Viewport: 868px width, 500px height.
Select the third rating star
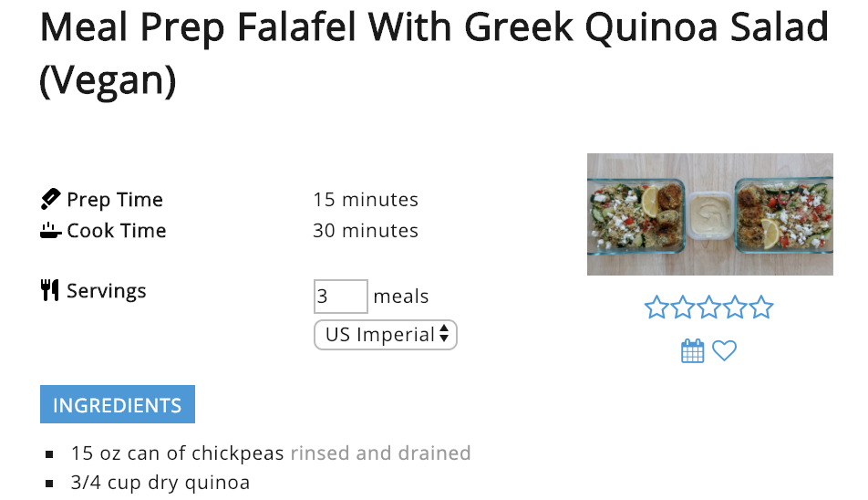(x=708, y=307)
